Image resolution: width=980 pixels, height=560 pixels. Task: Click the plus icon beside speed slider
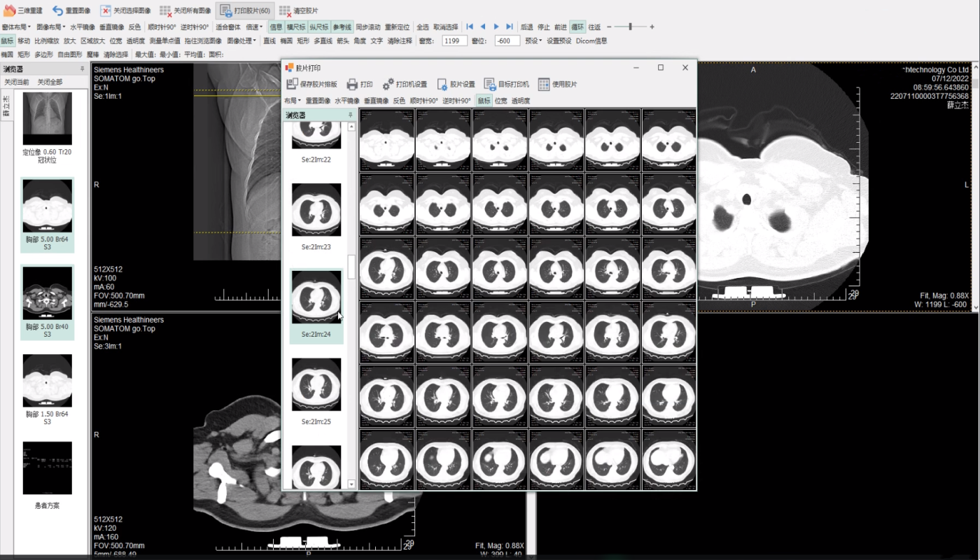point(652,27)
